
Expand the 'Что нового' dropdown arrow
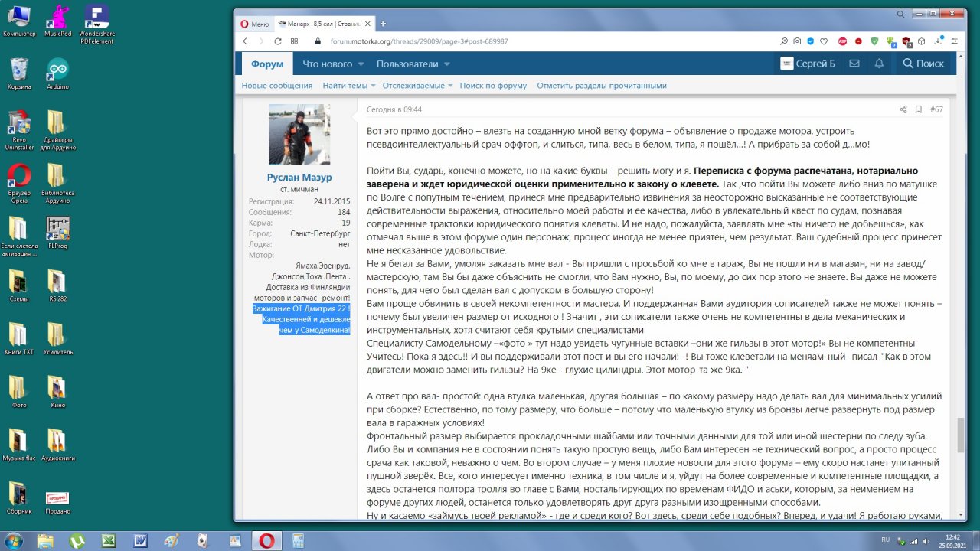pos(361,64)
